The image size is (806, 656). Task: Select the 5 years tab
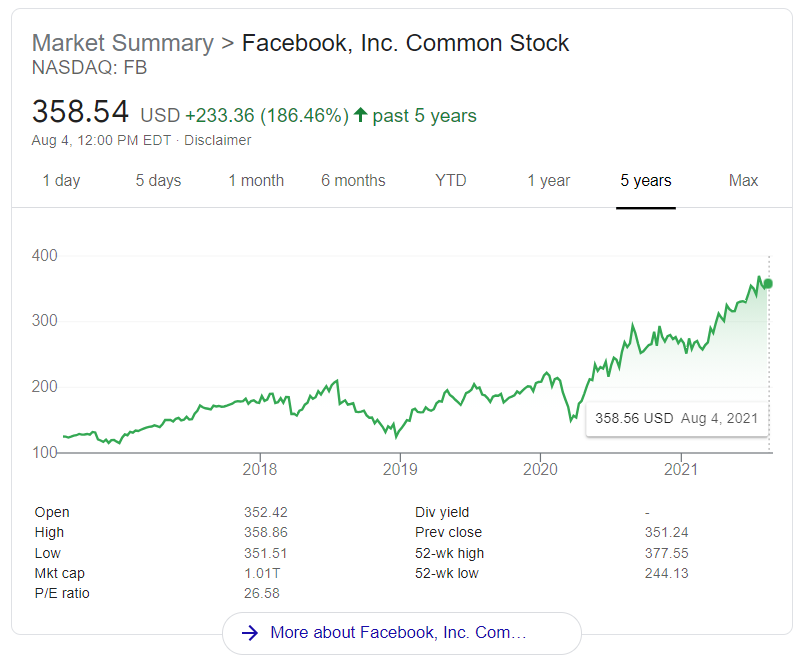point(646,180)
